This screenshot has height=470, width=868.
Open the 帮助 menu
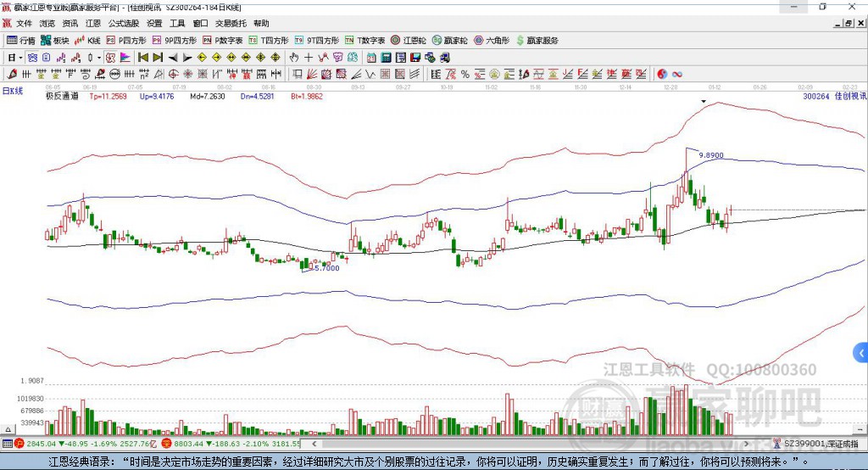coord(261,23)
